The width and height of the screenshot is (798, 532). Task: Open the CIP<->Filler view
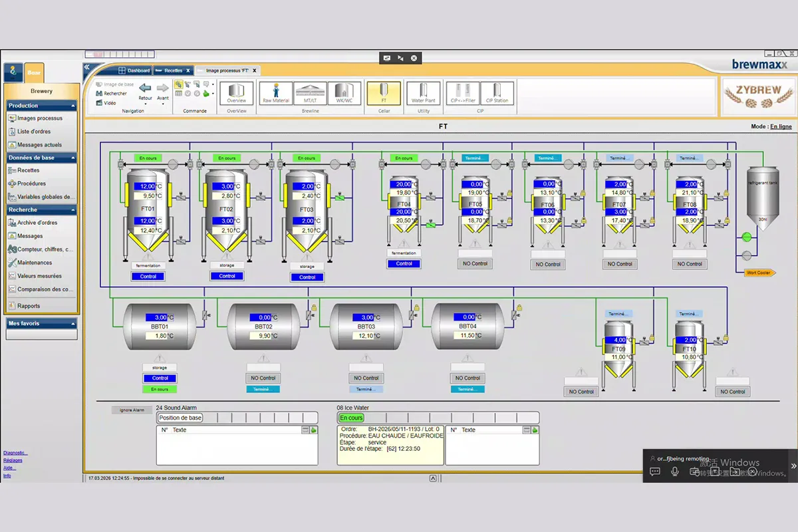462,93
